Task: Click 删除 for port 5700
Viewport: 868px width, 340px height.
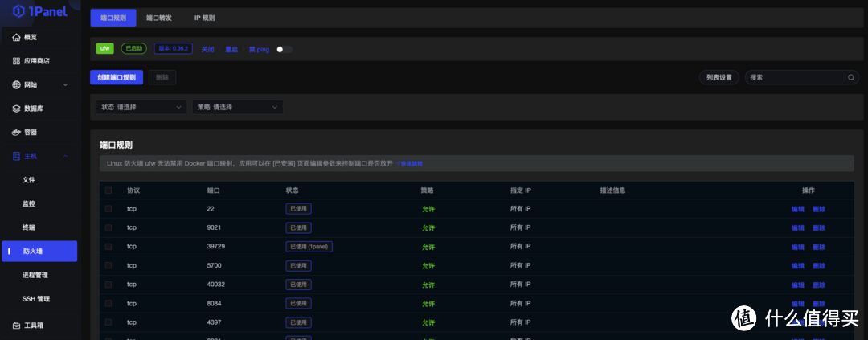Action: coord(819,266)
